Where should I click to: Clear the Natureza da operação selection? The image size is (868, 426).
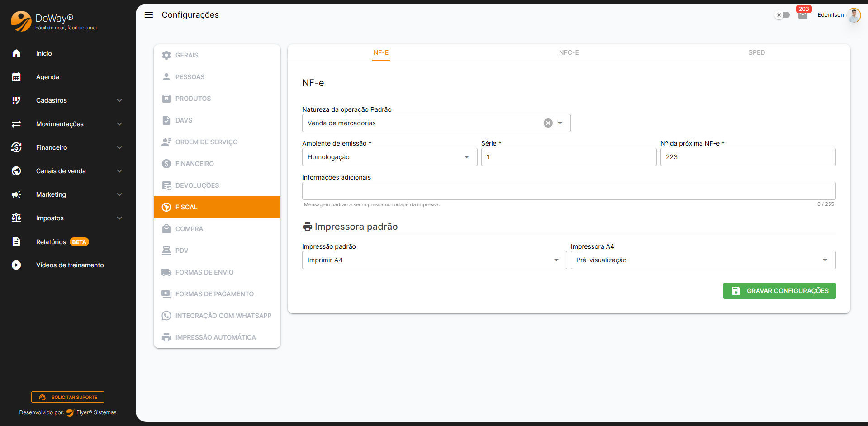point(548,123)
